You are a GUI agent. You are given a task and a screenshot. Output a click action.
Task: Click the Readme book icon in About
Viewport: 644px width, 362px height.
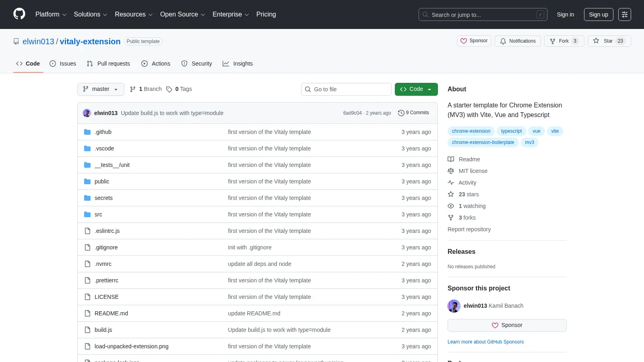click(451, 159)
